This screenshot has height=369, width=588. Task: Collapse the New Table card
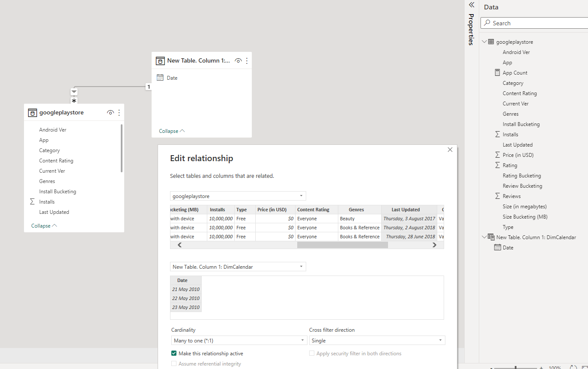coord(172,131)
